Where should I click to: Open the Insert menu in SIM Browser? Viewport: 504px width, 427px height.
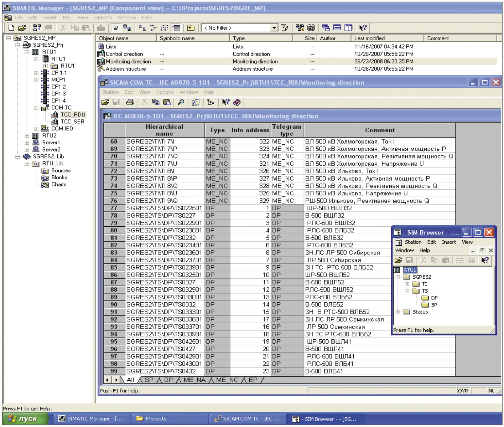tap(449, 242)
